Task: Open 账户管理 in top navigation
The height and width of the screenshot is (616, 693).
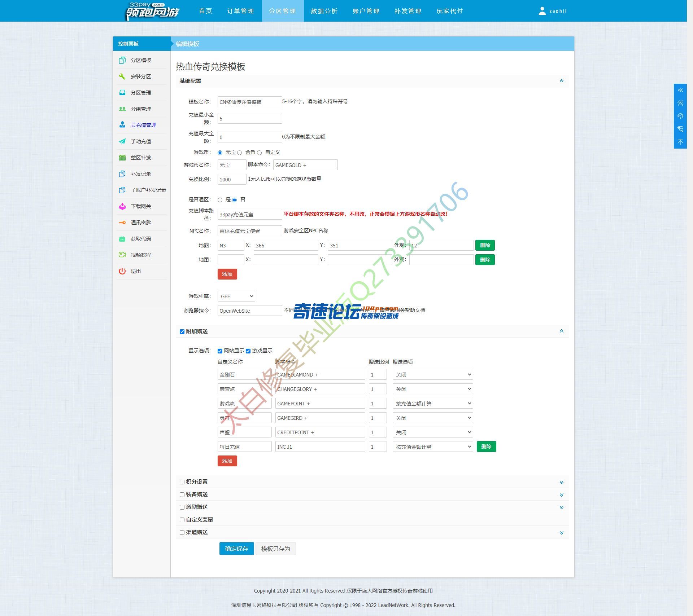Action: pyautogui.click(x=366, y=11)
